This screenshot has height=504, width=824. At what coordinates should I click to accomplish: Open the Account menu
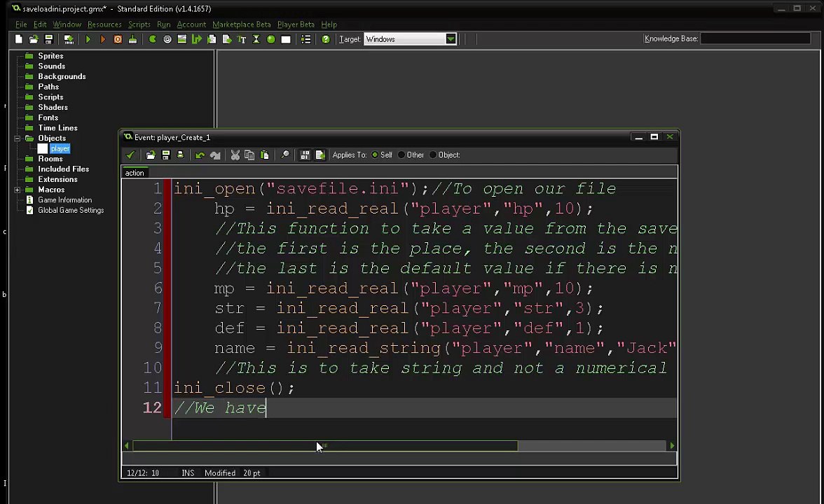point(191,24)
